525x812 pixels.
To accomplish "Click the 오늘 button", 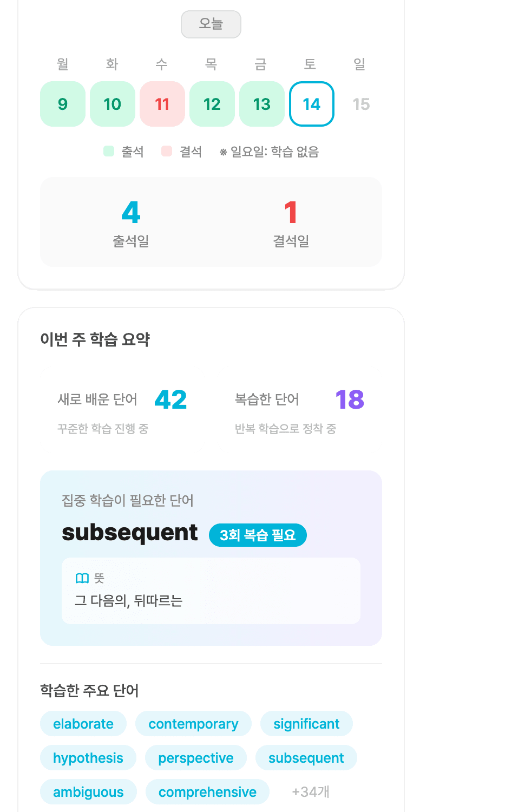I will [211, 24].
